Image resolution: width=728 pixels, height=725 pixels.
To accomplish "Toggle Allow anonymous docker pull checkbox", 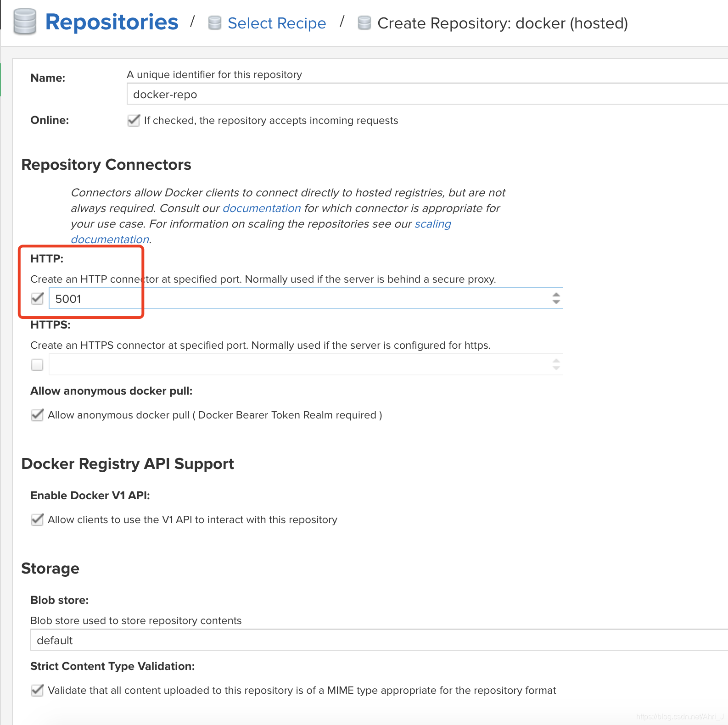I will (x=37, y=415).
